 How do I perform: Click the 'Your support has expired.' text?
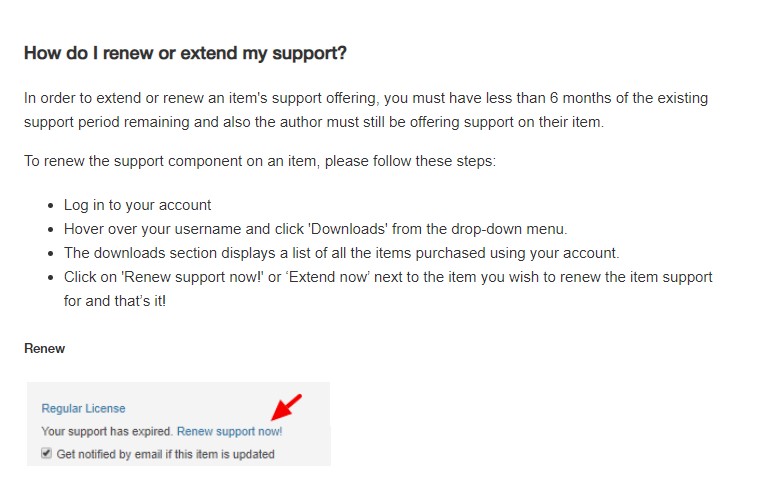(107, 432)
